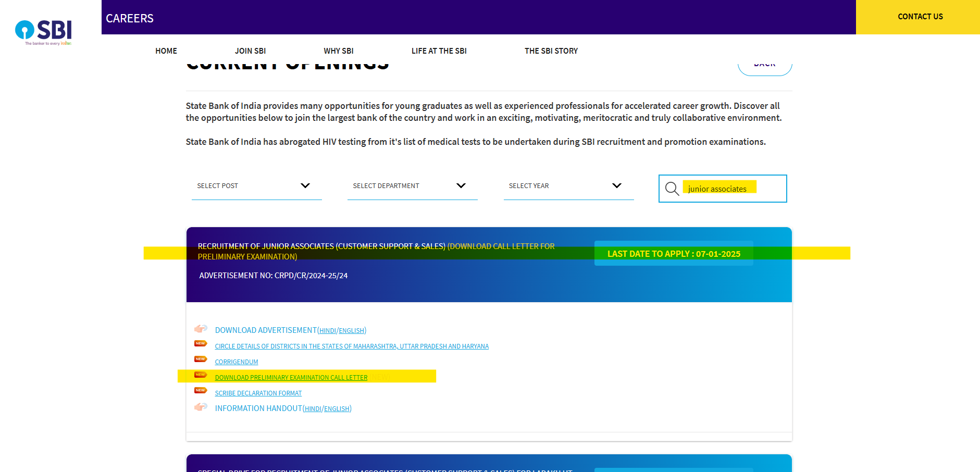Open the Scribe Declaration Format link

258,393
